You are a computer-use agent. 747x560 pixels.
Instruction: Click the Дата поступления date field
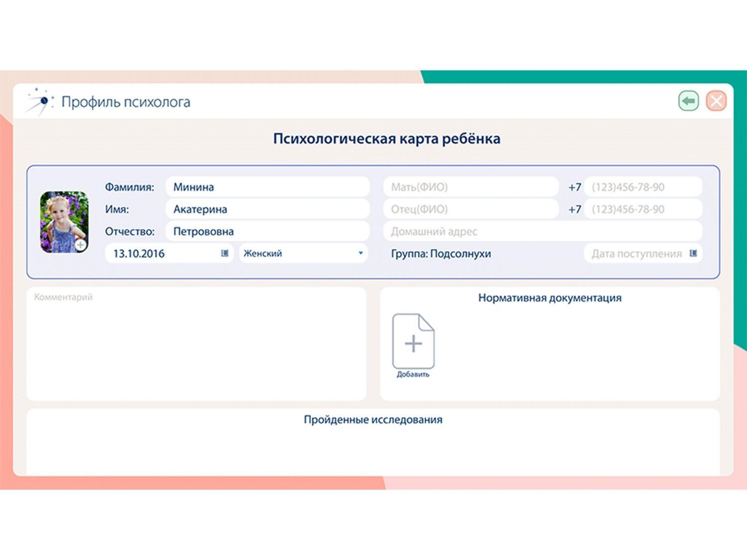(635, 253)
